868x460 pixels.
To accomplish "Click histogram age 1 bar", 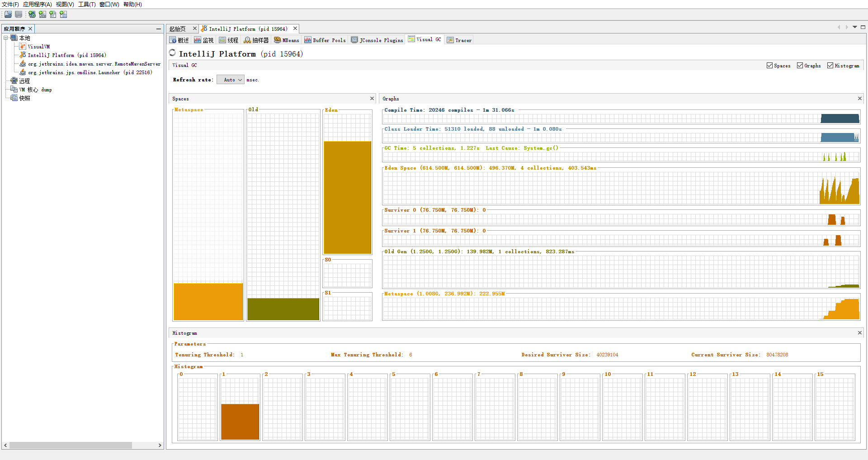I will (x=240, y=422).
